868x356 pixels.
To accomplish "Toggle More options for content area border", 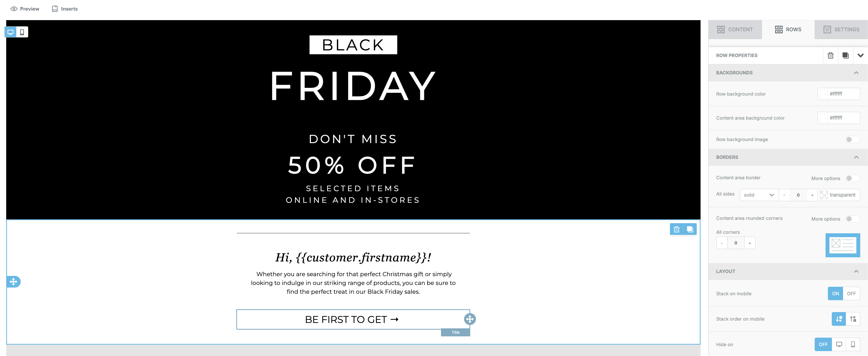I will click(852, 178).
